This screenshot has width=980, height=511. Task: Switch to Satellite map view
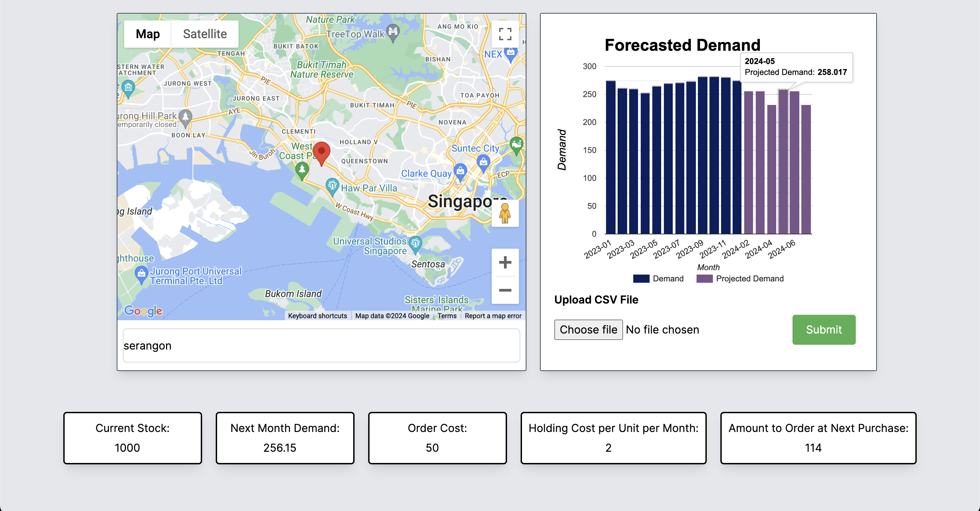pos(205,34)
